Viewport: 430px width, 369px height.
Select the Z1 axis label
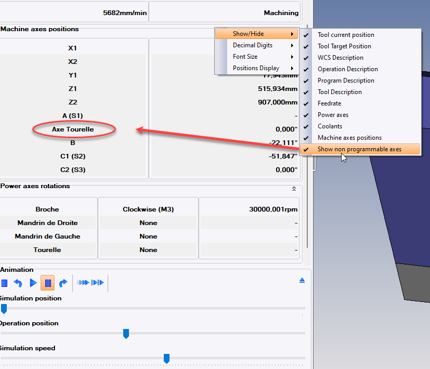click(73, 89)
